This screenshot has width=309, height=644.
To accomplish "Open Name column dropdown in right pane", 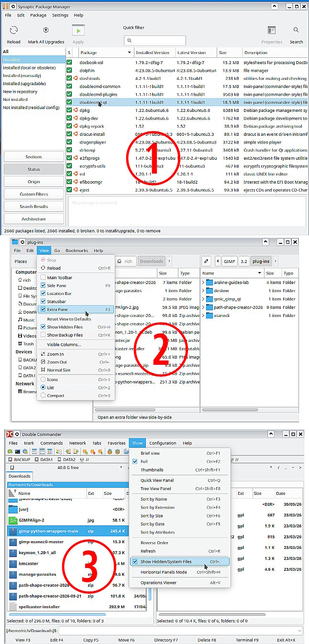I will click(260, 273).
